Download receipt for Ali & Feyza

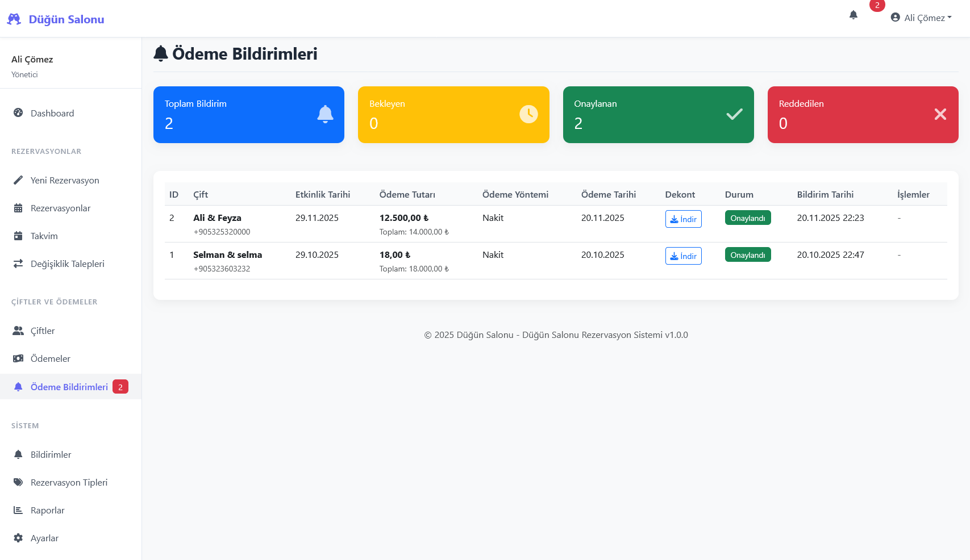[683, 219]
